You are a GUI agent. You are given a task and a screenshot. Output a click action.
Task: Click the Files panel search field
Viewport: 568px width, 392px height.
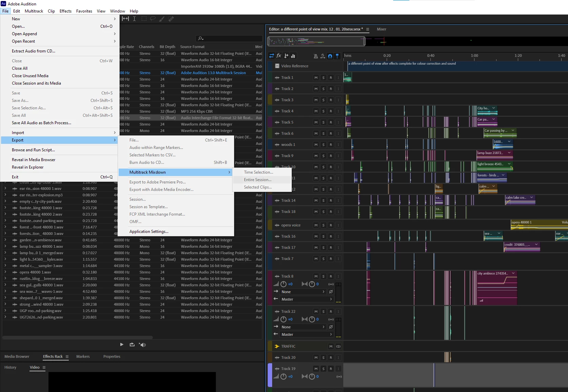pyautogui.click(x=229, y=38)
